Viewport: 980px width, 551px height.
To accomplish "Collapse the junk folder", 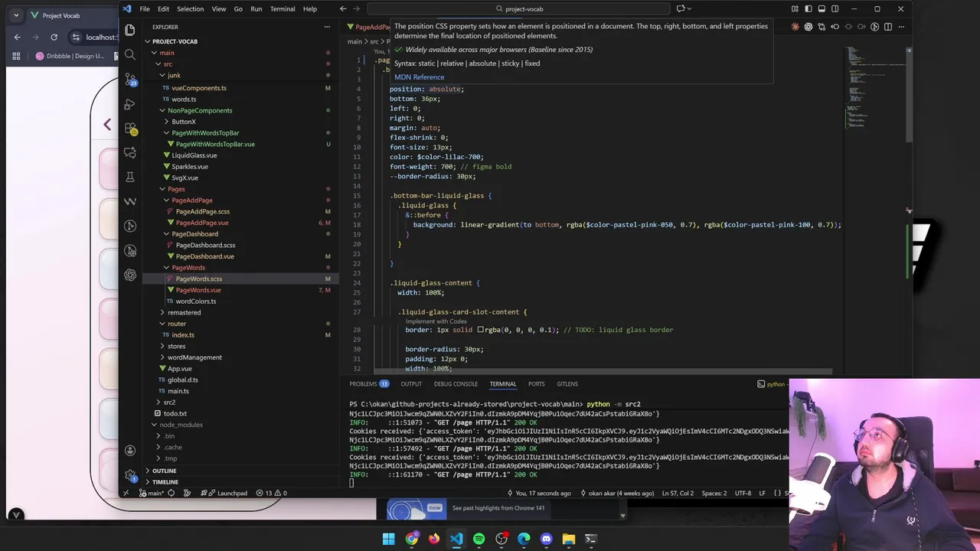I will point(169,75).
